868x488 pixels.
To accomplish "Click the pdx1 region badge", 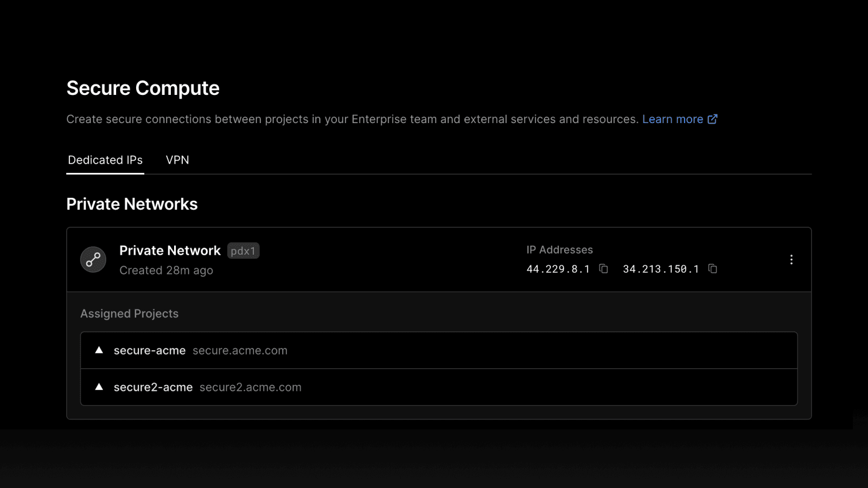I will click(x=243, y=251).
